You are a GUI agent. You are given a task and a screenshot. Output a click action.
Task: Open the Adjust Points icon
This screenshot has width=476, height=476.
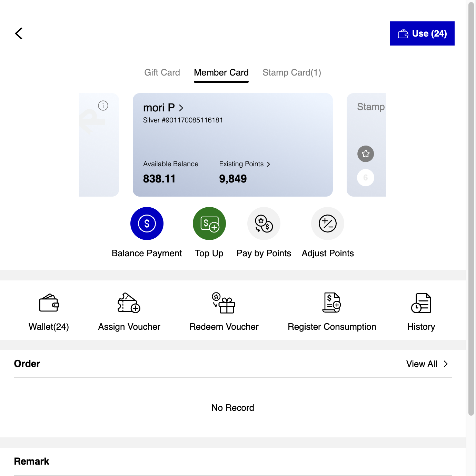point(328,224)
